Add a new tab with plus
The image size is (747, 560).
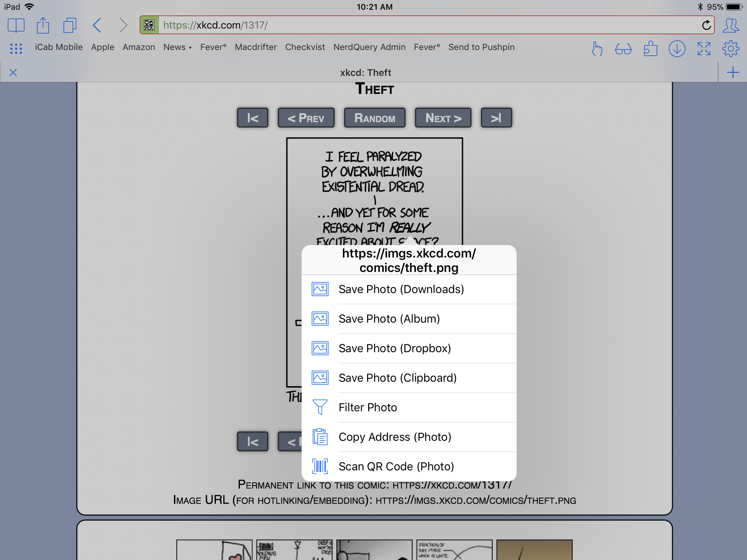pyautogui.click(x=733, y=72)
